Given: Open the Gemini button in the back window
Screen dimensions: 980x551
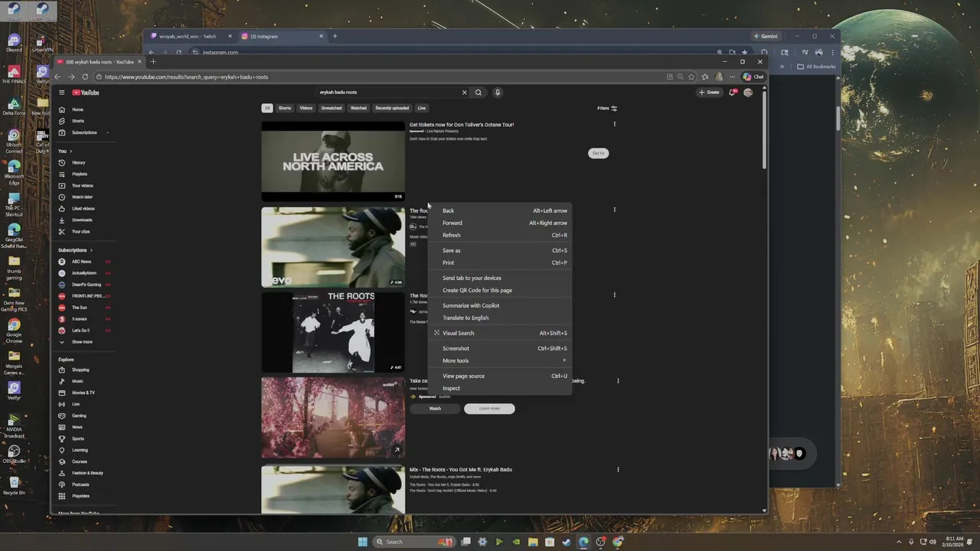Looking at the screenshot, I should [766, 36].
